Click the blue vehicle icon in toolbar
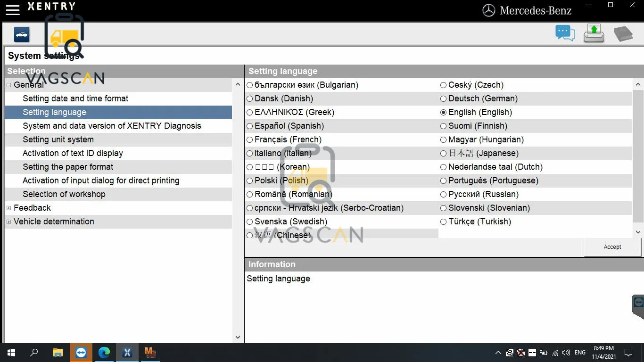This screenshot has width=644, height=362. click(22, 34)
